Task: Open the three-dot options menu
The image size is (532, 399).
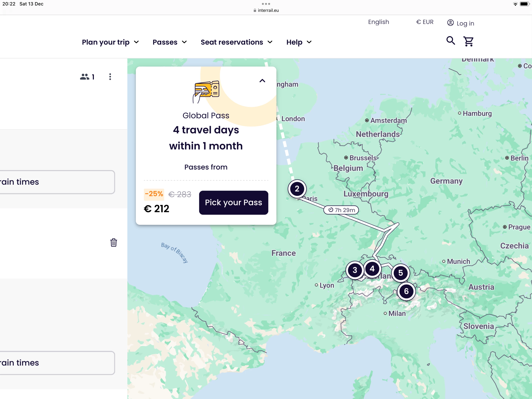Action: pyautogui.click(x=110, y=77)
